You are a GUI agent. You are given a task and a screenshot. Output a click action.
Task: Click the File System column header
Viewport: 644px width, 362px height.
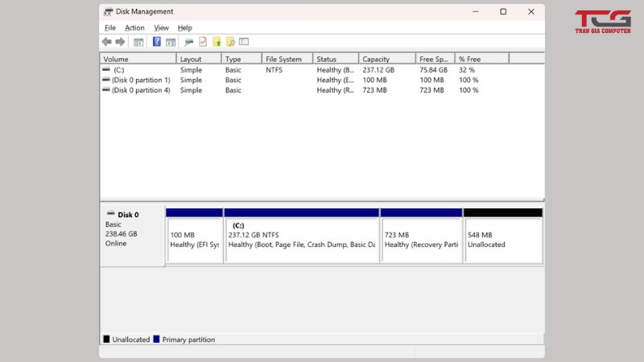(284, 59)
